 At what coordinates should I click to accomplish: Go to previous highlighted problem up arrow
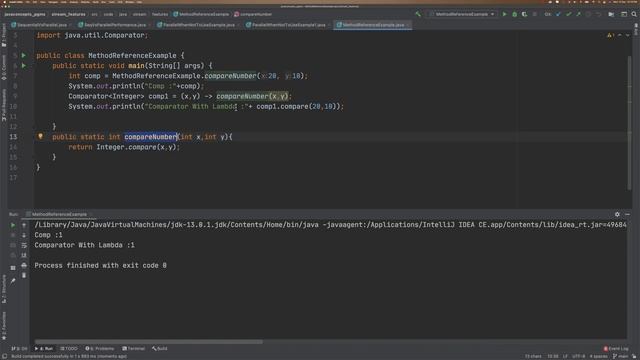[620, 36]
